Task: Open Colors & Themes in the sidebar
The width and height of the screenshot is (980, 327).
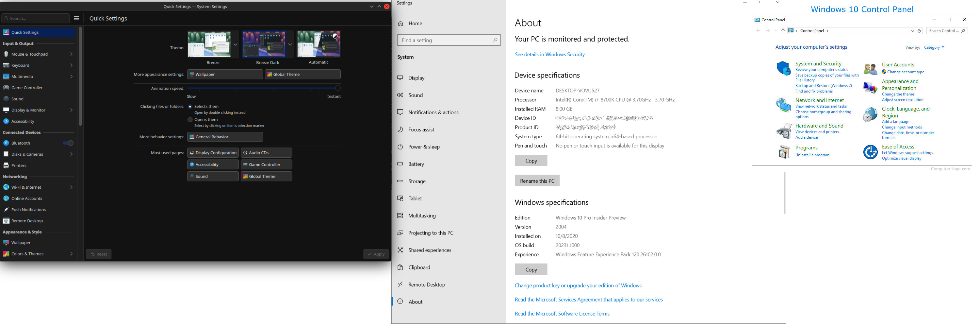Action: [38, 254]
